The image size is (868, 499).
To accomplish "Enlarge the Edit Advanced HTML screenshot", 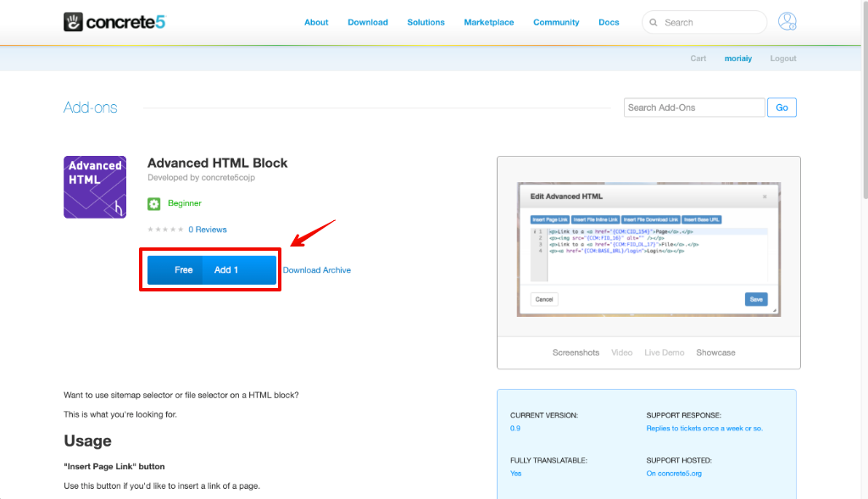I will [x=648, y=249].
